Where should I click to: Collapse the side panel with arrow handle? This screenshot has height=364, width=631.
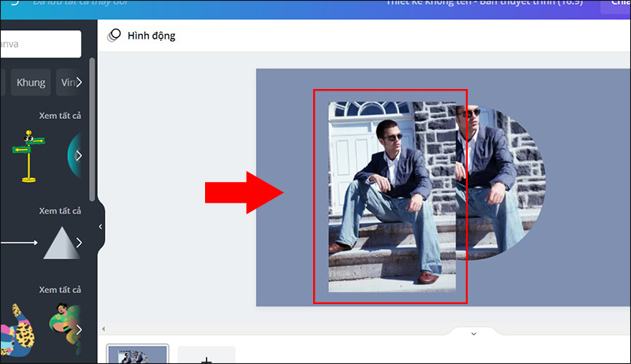pos(100,226)
